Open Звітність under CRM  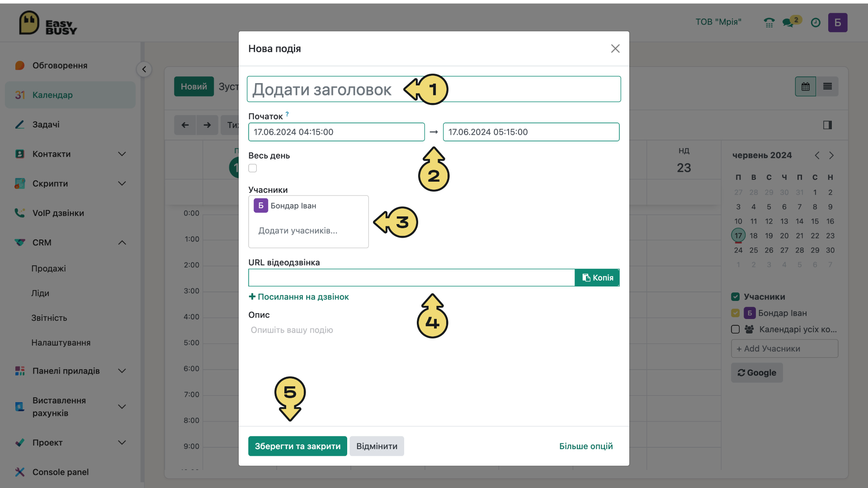point(49,318)
